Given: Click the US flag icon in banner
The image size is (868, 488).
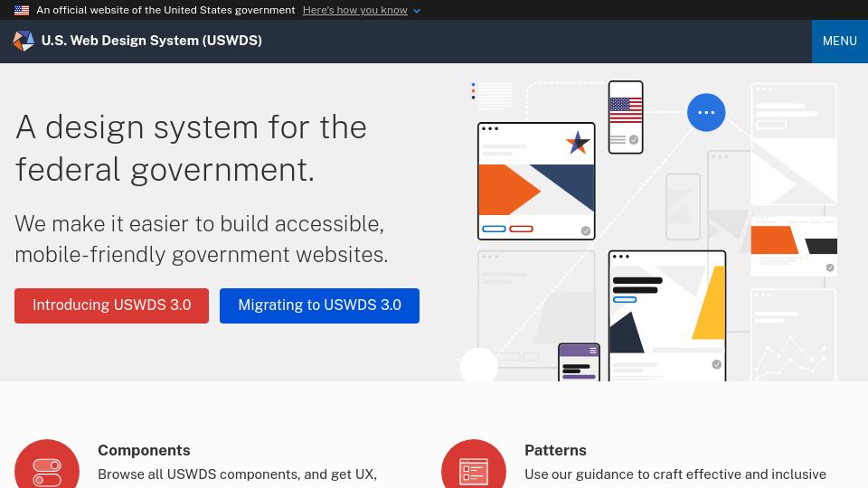Looking at the screenshot, I should coord(22,10).
